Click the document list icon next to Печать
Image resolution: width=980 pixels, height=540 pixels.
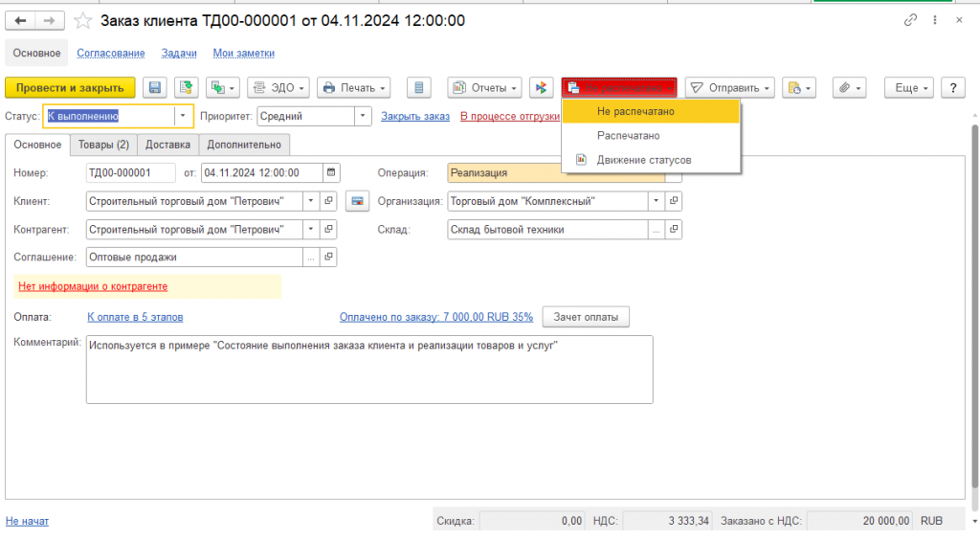point(419,88)
